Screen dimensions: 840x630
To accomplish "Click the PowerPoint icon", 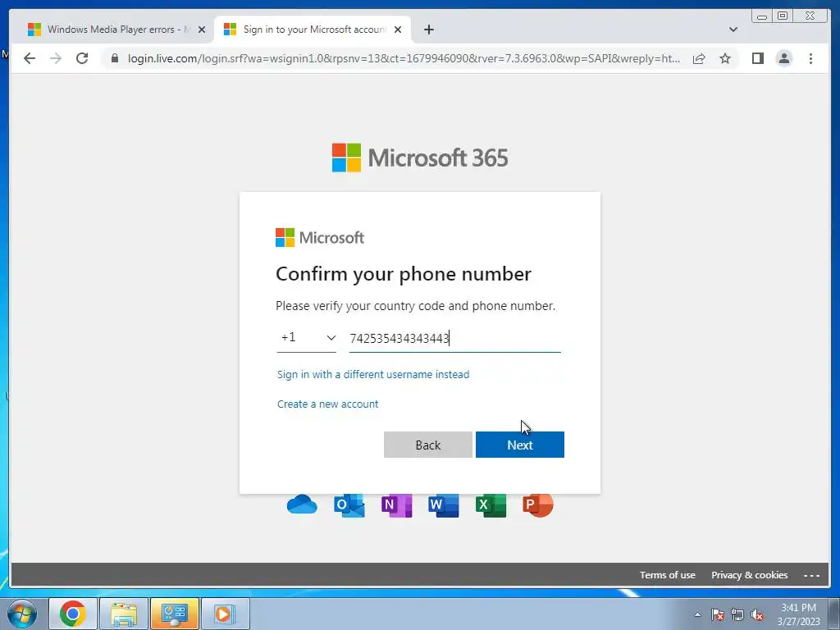I will click(x=538, y=505).
